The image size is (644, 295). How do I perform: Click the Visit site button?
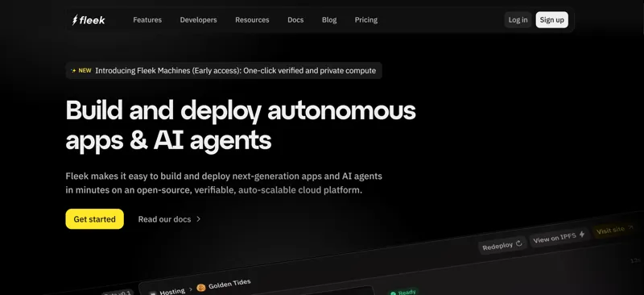[x=614, y=230]
